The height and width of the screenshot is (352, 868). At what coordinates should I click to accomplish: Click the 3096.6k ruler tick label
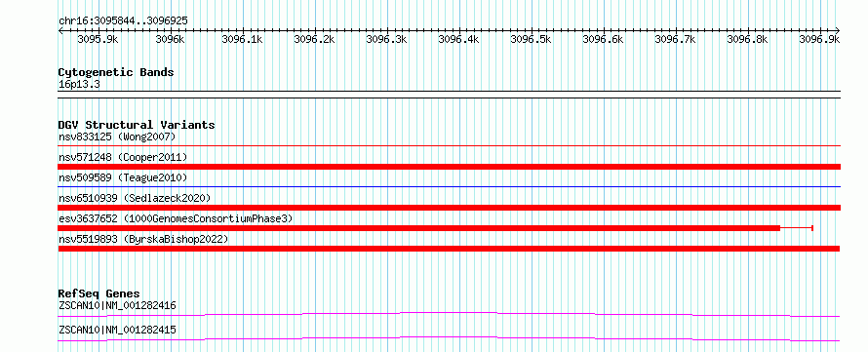603,39
